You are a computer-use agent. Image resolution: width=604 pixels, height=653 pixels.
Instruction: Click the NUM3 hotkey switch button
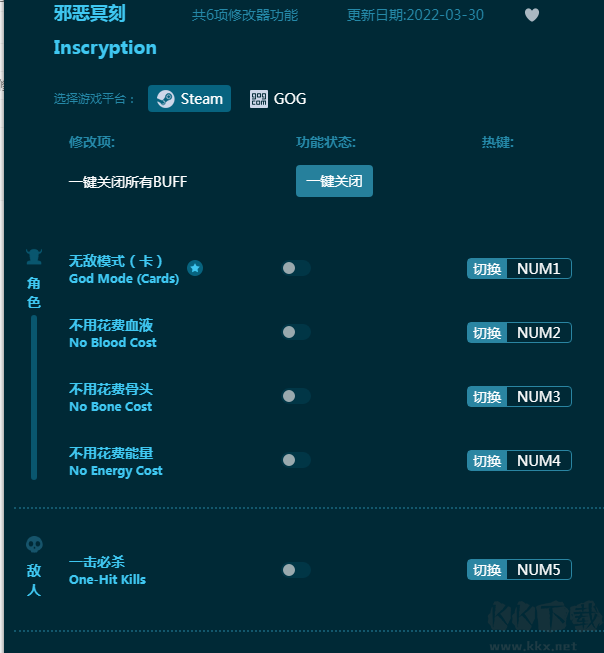coord(487,396)
